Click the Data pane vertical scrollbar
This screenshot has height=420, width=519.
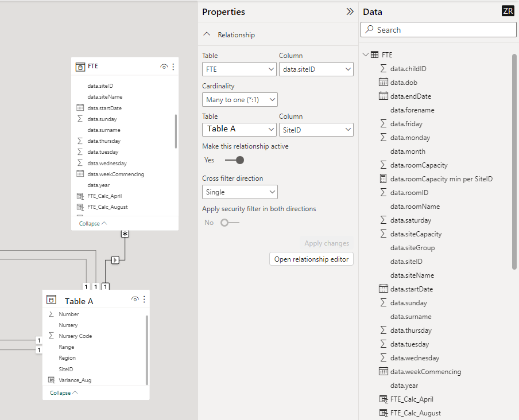[514, 161]
